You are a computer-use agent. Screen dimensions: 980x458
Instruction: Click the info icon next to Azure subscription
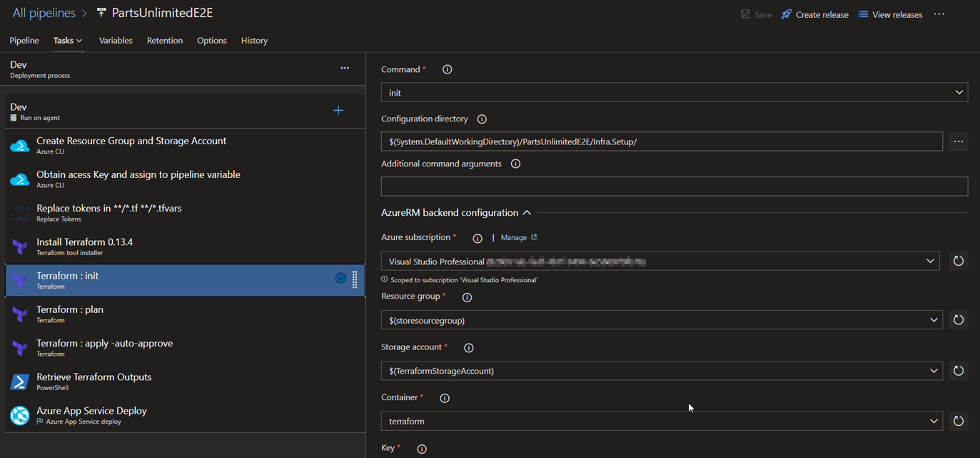[478, 238]
